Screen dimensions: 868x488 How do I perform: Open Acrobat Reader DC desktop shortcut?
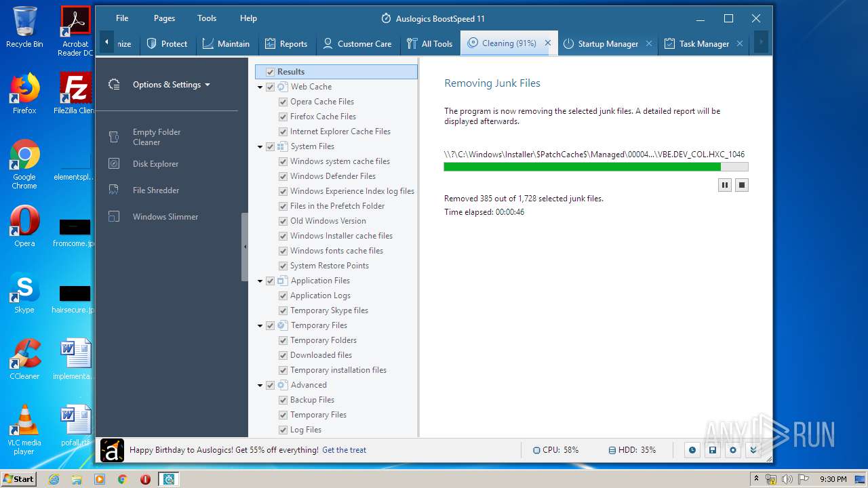pos(75,31)
